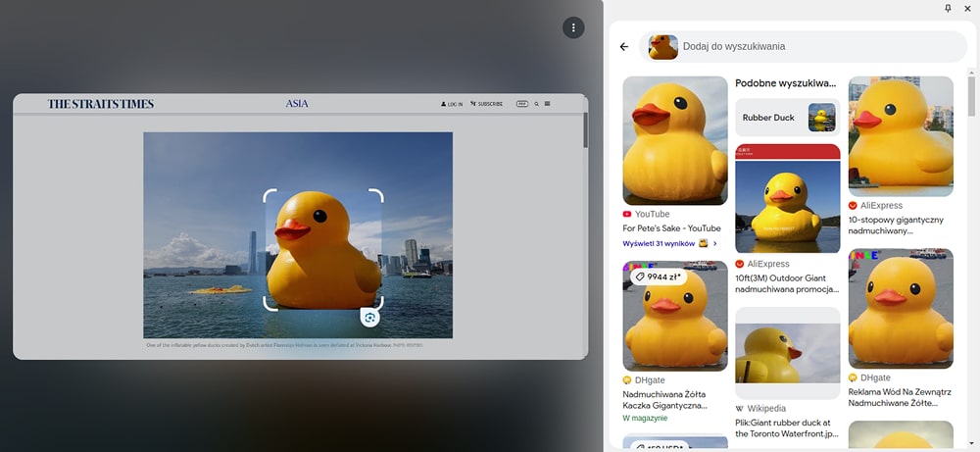980x452 pixels.
Task: Open the YouTube 'For Pete's Sake' duck thumbnail
Action: (674, 140)
